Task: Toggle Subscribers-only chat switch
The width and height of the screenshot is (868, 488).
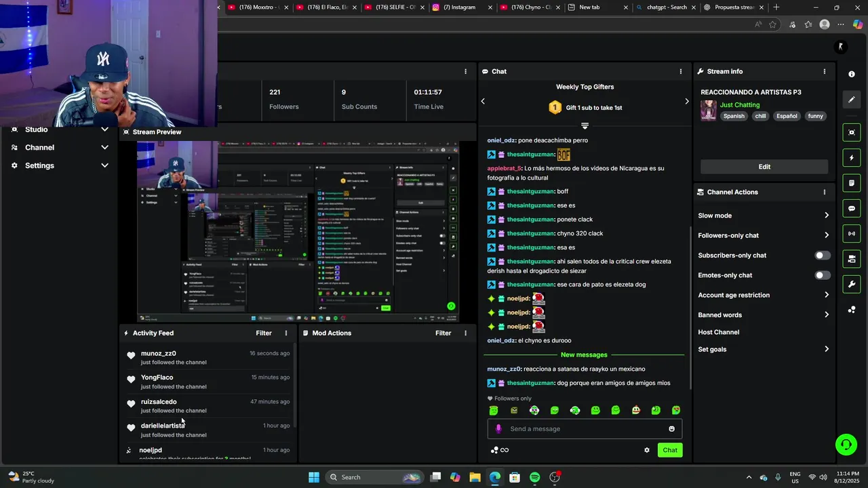Action: coord(822,256)
